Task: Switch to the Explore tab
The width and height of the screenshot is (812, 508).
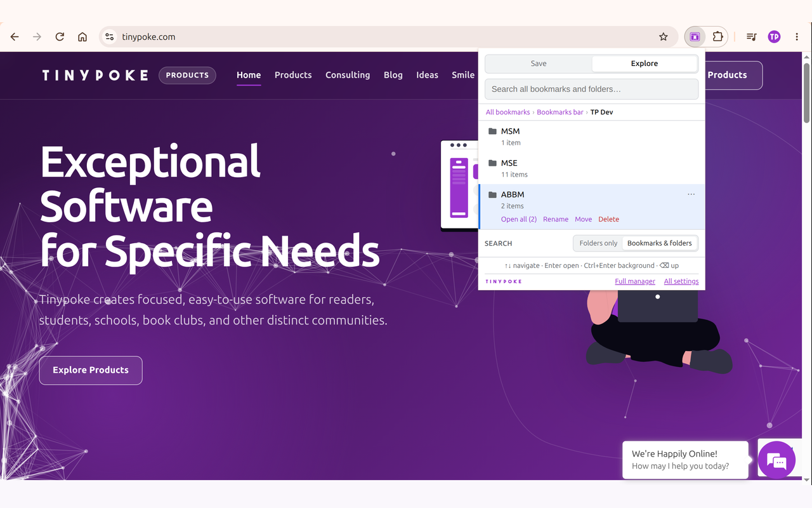Action: 645,63
